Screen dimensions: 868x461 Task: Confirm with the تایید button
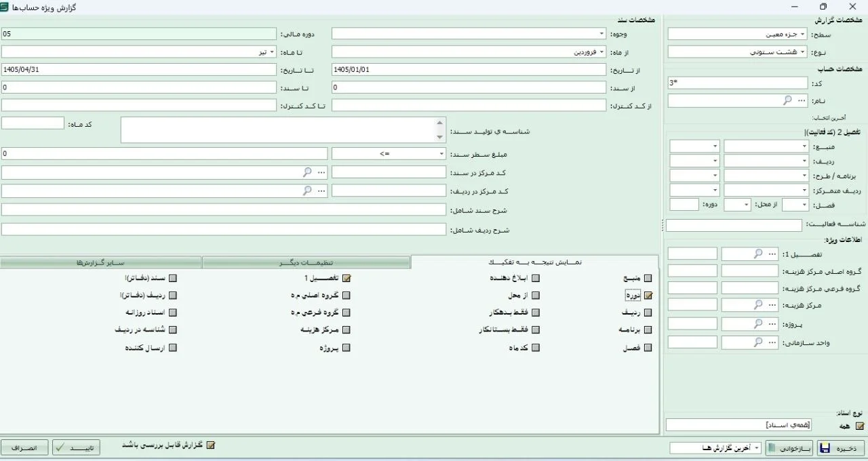[x=76, y=447]
